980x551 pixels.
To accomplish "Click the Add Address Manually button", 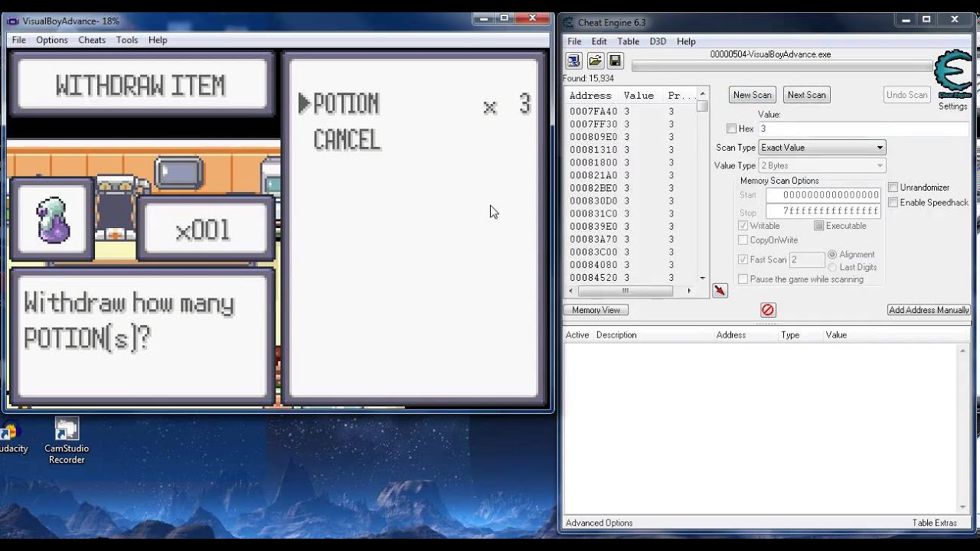I will click(929, 310).
